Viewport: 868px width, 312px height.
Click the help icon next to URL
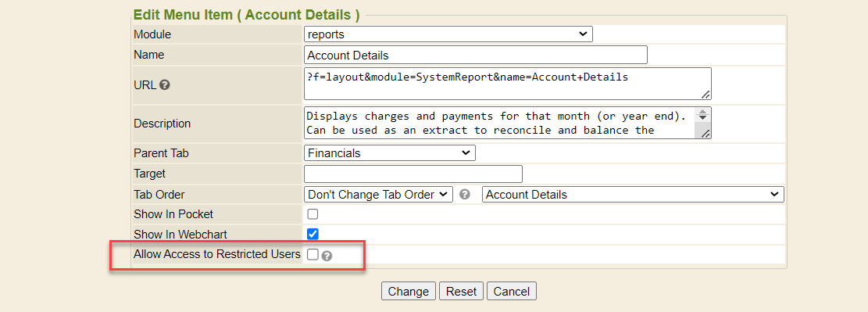(x=164, y=85)
